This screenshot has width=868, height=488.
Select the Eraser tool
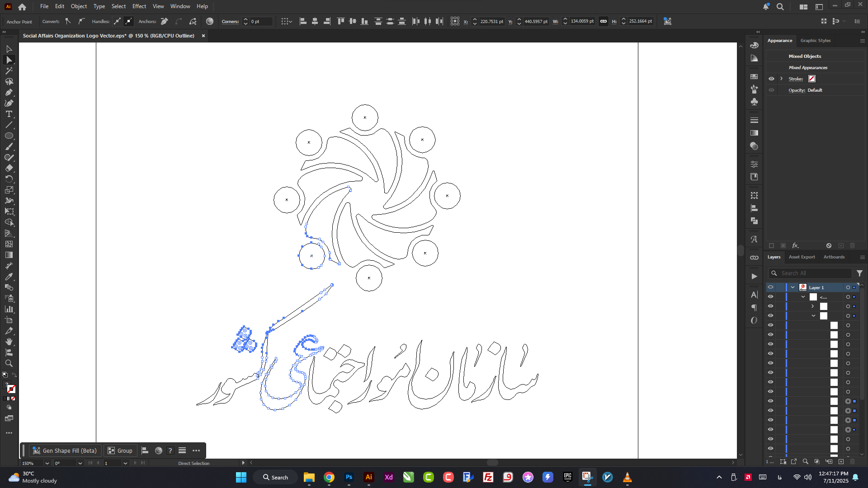point(9,168)
